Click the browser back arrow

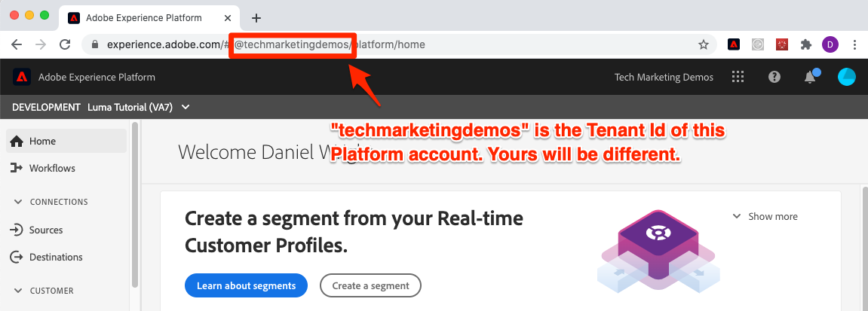pyautogui.click(x=17, y=44)
